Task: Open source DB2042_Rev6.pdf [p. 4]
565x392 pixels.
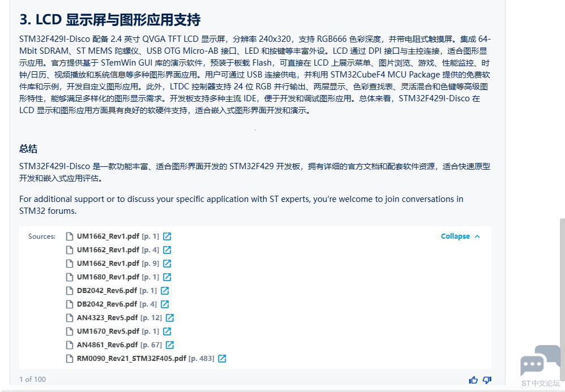Action: tap(117, 304)
